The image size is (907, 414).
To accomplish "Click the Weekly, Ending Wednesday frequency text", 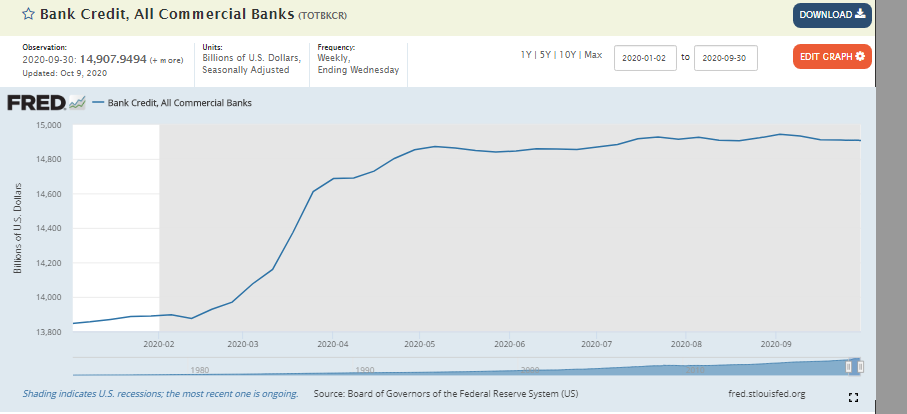I will (358, 64).
